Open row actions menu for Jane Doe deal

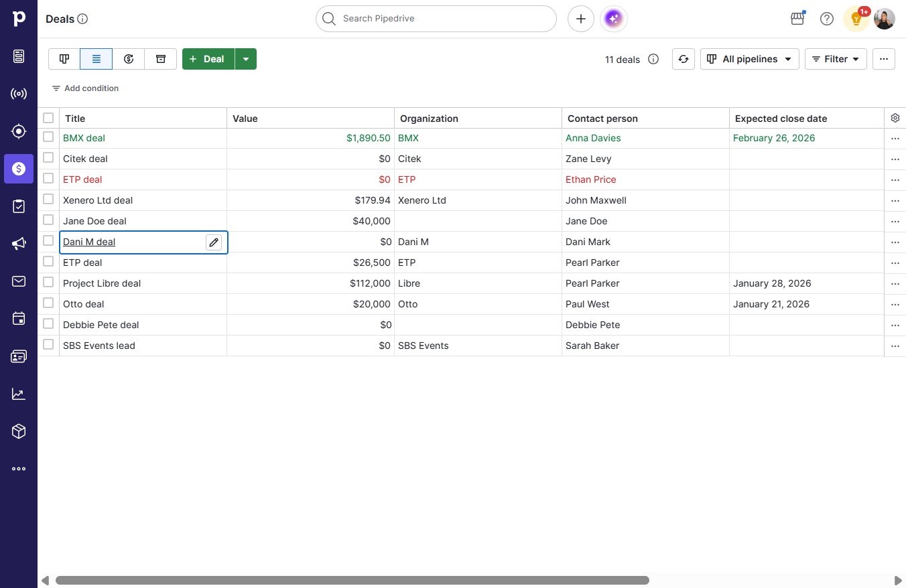point(895,222)
